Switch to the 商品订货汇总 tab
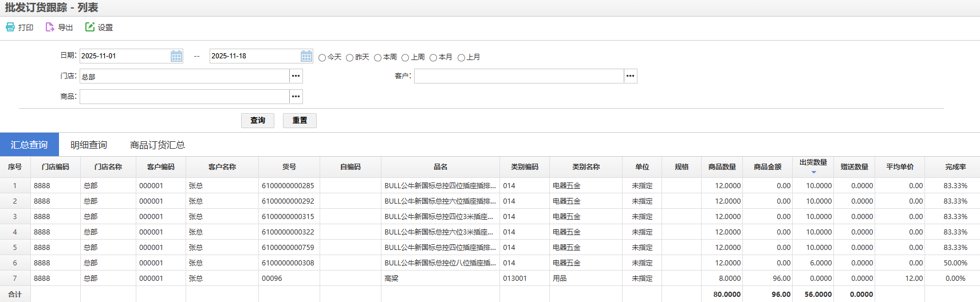Image resolution: width=980 pixels, height=302 pixels. 157,145
